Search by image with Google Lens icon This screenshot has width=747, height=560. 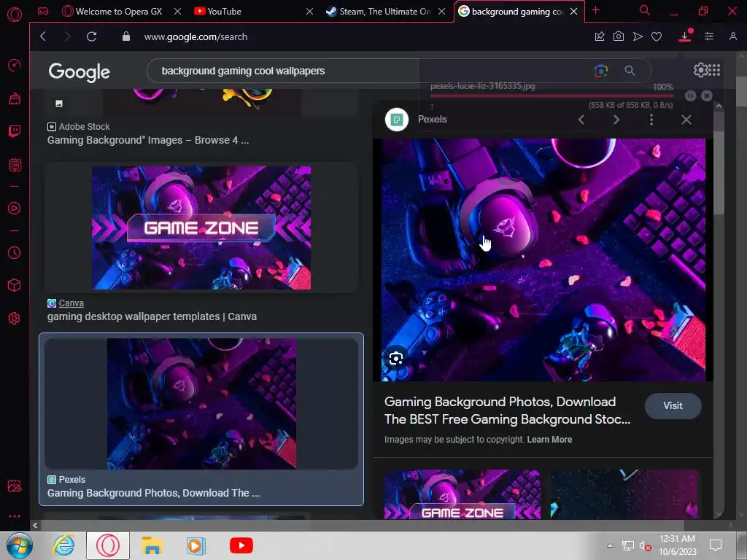601,71
